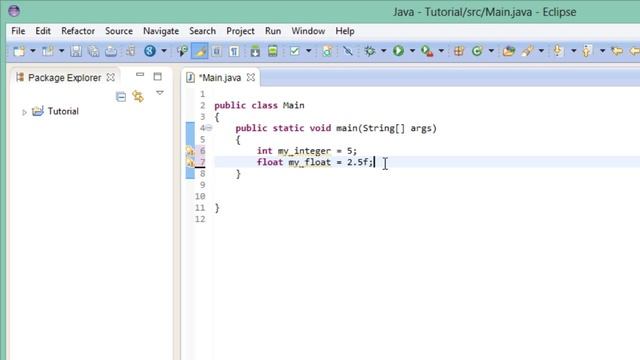
Task: Open the checkmark task icon dropdown
Action: 309,51
